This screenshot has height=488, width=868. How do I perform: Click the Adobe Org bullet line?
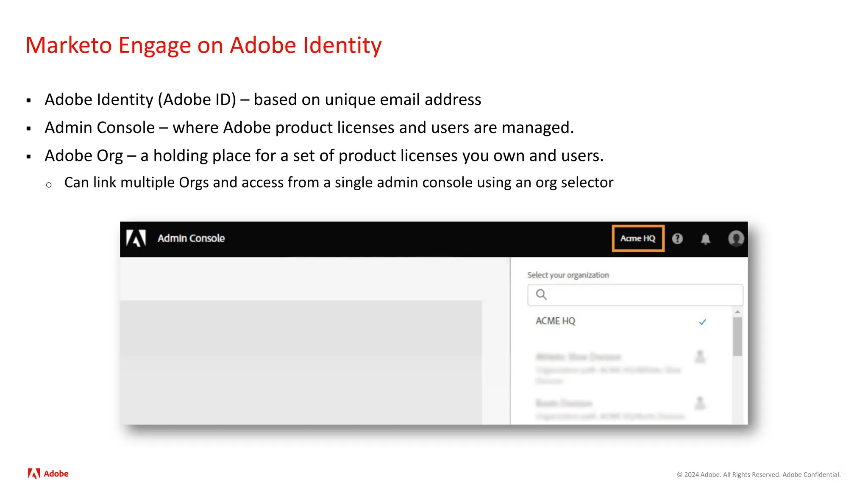coord(324,156)
